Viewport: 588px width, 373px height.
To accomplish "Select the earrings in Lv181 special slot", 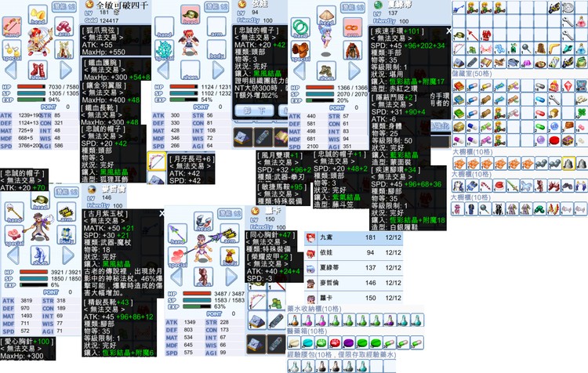I will click(x=12, y=50).
